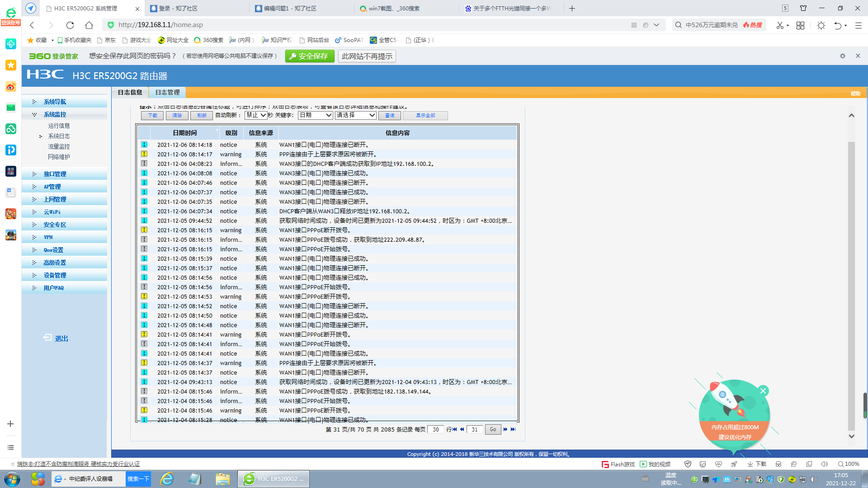Select 流量监控 in the sidebar
This screenshot has height=488, width=868.
click(x=59, y=146)
